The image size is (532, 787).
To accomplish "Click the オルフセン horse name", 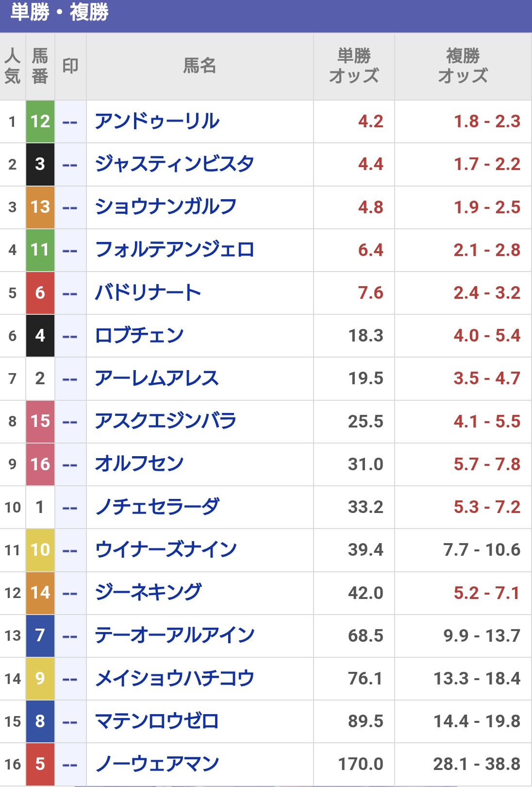I will click(x=139, y=464).
